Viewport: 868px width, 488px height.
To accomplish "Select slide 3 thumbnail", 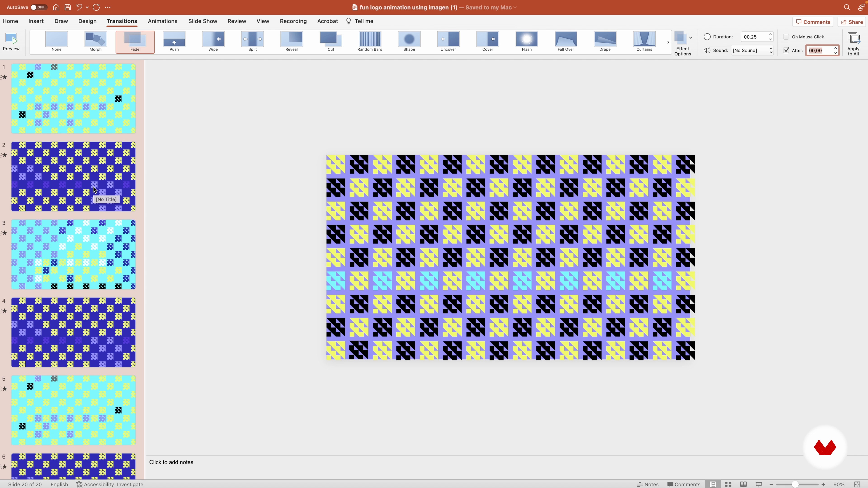I will pyautogui.click(x=73, y=254).
